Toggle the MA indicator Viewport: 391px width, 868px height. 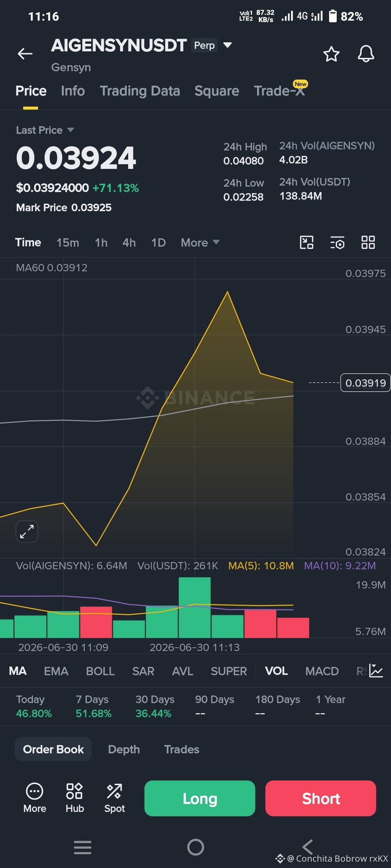18,671
